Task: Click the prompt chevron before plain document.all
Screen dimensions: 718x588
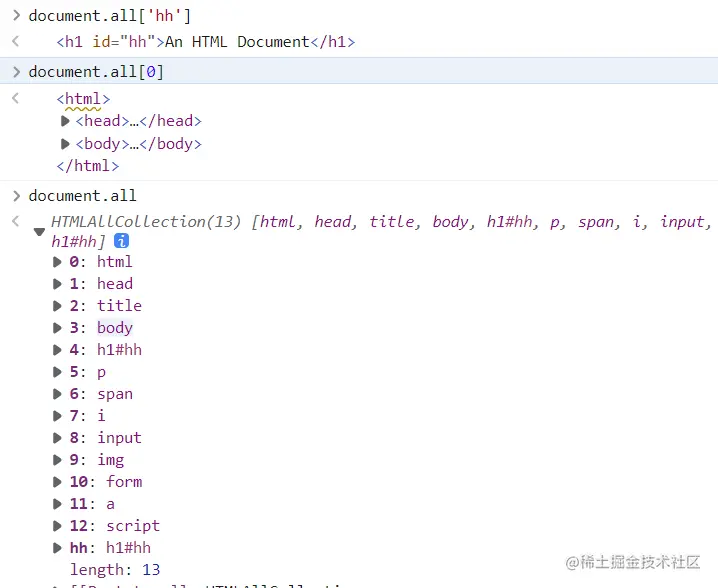Action: (16, 196)
